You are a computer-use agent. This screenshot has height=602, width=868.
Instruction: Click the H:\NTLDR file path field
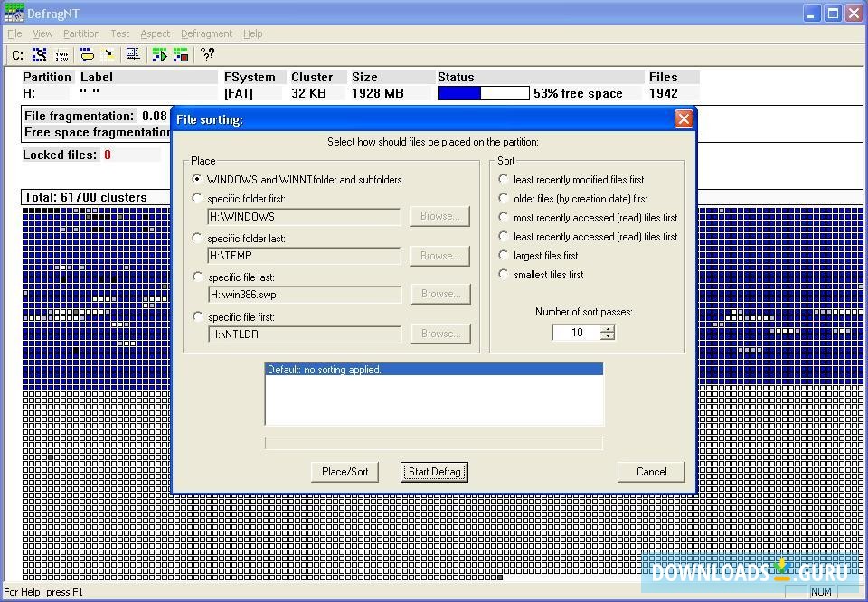pyautogui.click(x=305, y=334)
